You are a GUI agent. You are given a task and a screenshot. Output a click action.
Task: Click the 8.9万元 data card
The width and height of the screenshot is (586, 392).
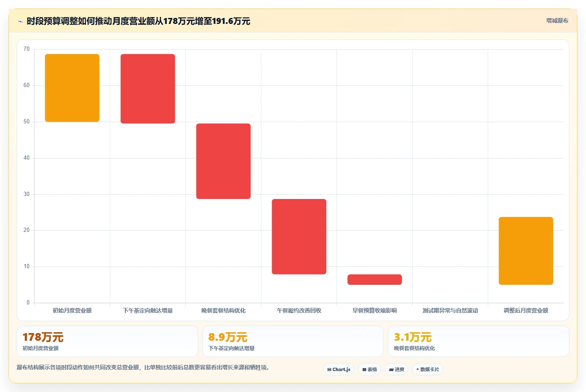pos(293,341)
